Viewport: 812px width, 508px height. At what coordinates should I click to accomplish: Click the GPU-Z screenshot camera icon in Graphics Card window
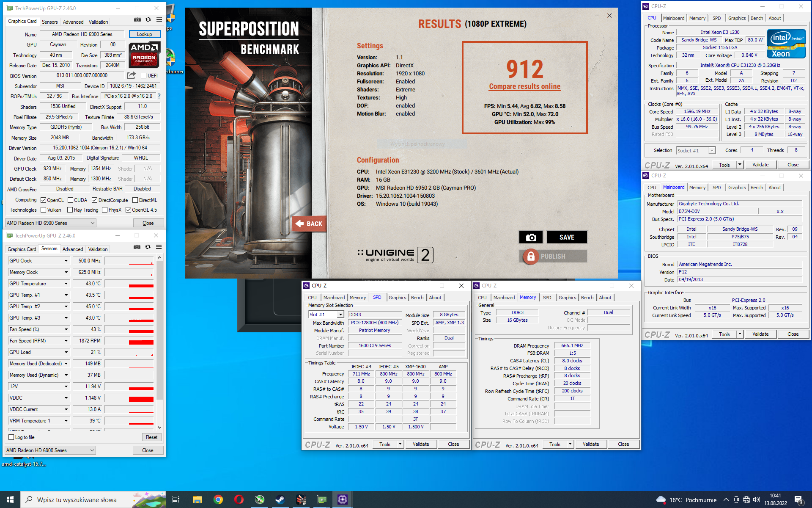pos(137,19)
